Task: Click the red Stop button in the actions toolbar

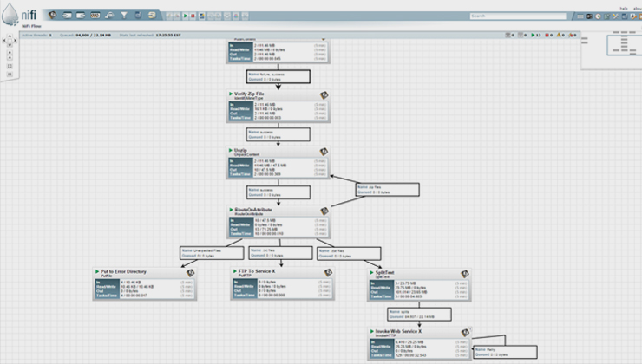Action: [193, 16]
